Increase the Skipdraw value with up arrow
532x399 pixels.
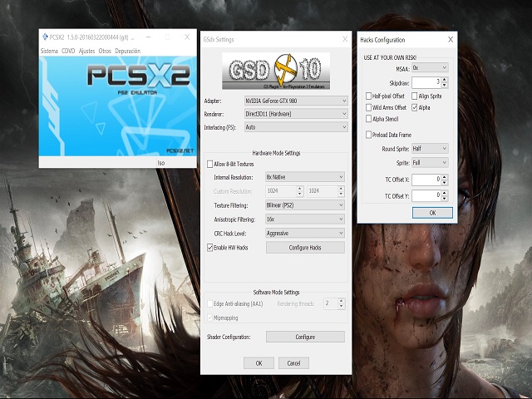[x=445, y=80]
